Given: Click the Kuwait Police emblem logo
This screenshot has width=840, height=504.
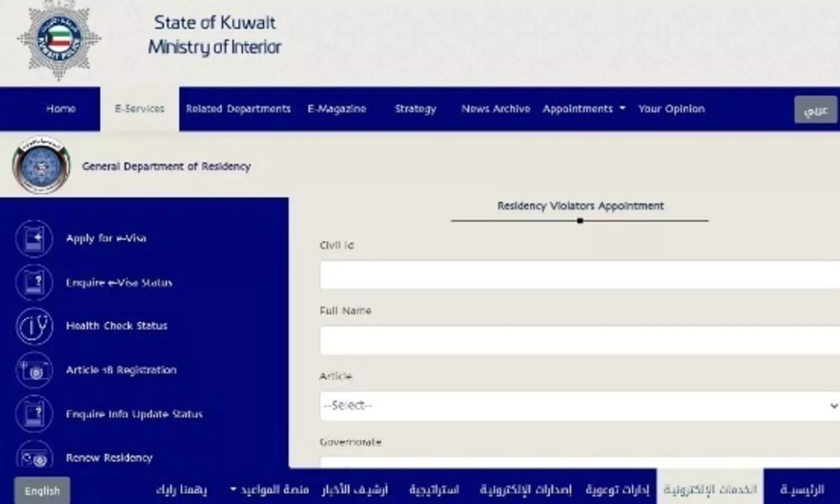Looking at the screenshot, I should [59, 39].
